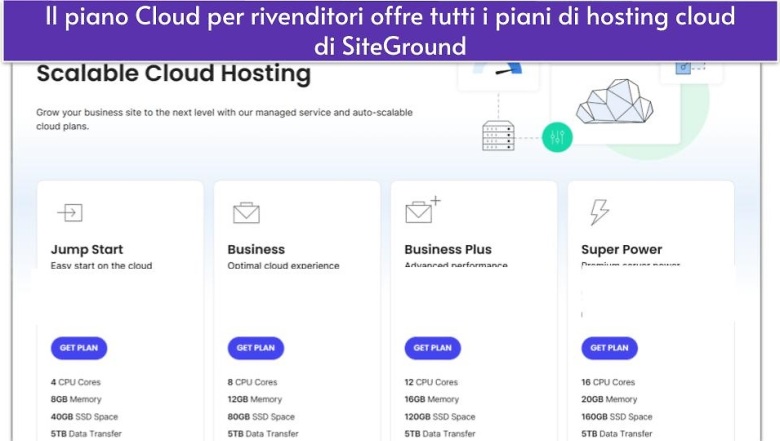780x441 pixels.
Task: Click '120GB SSD Space' in Business Plus
Action: click(440, 417)
